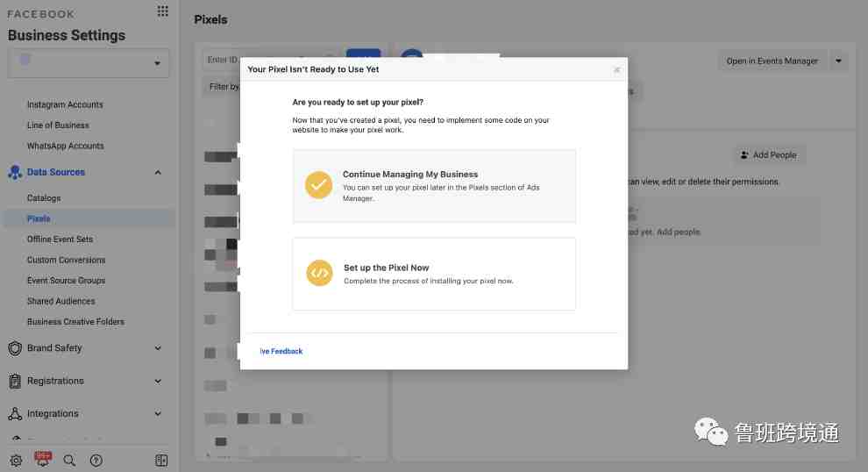Close the Pixel Isn't Ready dialog
Viewport: 868px width, 472px height.
tap(616, 70)
